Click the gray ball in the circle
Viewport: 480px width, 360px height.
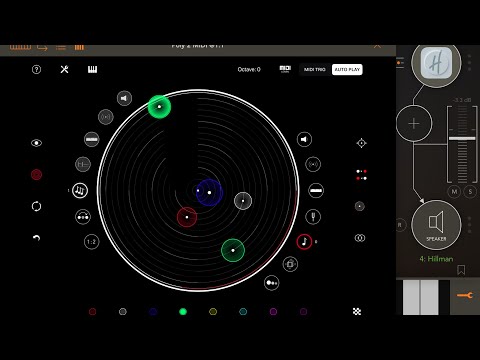[x=243, y=201]
